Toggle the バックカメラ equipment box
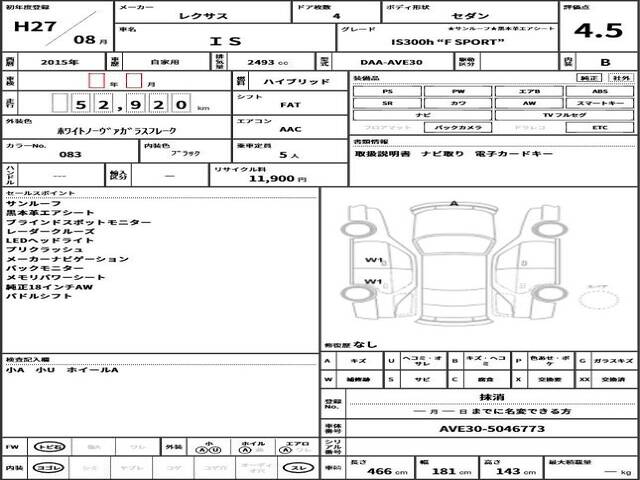The width and height of the screenshot is (640, 480). pyautogui.click(x=455, y=129)
